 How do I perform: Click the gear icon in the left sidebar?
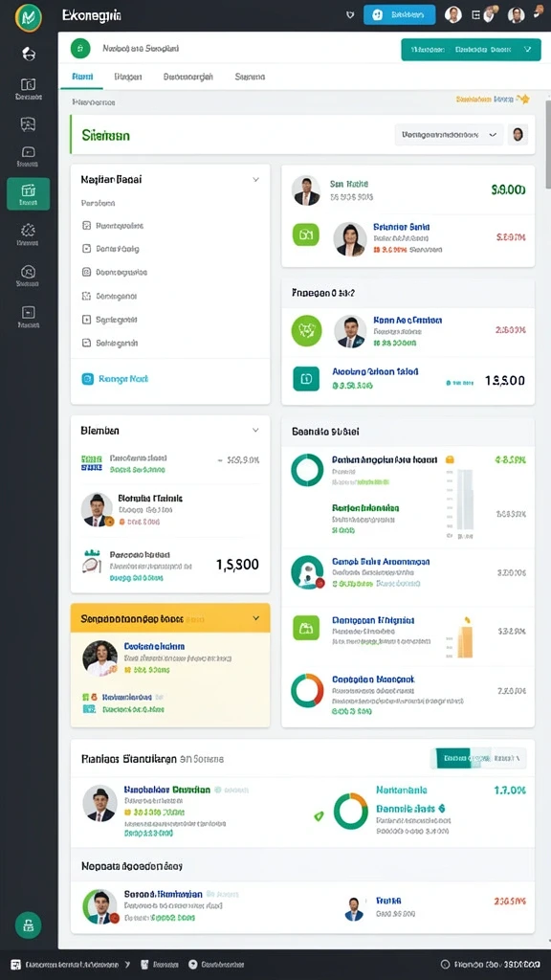(28, 230)
